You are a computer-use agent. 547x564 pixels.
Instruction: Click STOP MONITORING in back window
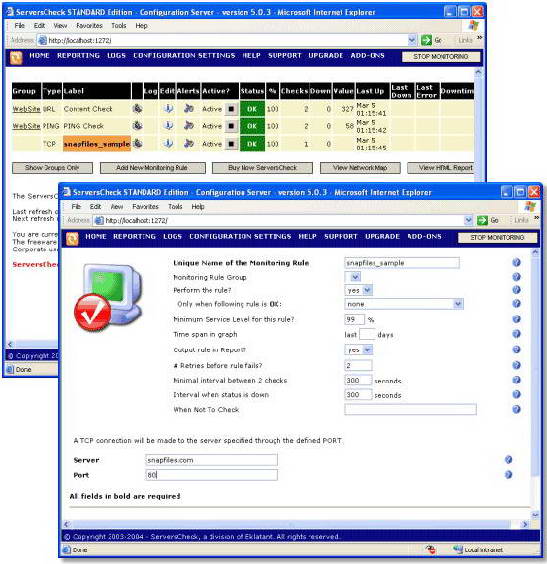coord(441,56)
